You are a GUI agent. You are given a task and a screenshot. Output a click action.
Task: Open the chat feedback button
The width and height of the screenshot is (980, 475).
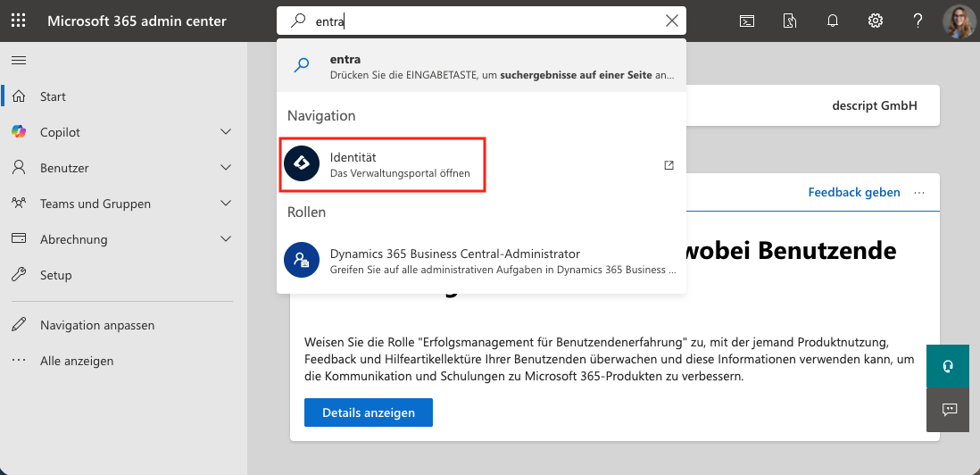(948, 410)
